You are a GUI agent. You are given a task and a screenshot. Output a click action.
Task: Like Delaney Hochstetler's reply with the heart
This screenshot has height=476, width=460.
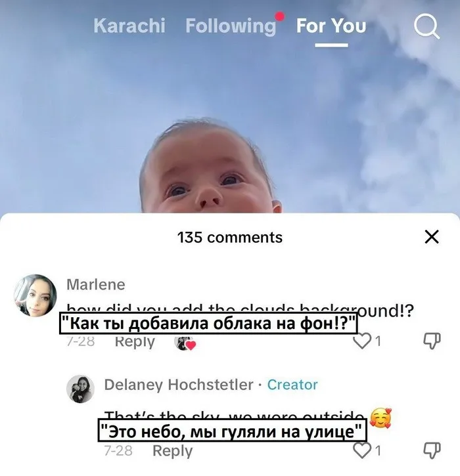pyautogui.click(x=363, y=450)
